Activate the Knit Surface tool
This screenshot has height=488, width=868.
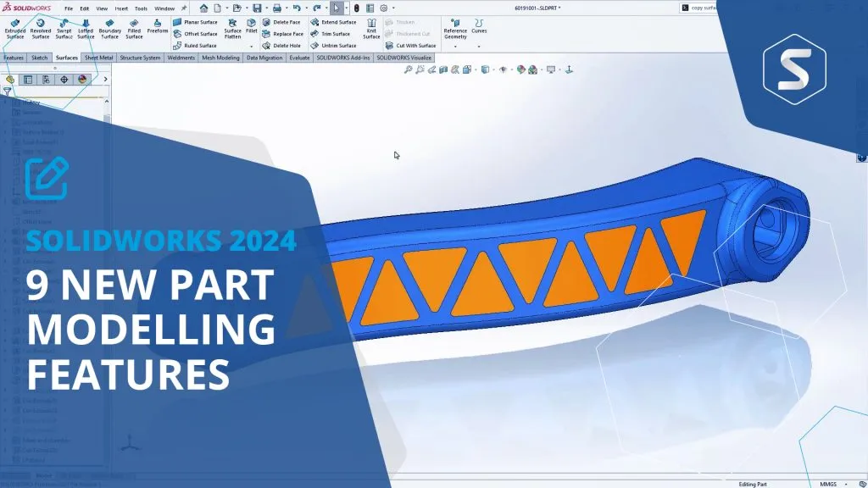click(371, 29)
